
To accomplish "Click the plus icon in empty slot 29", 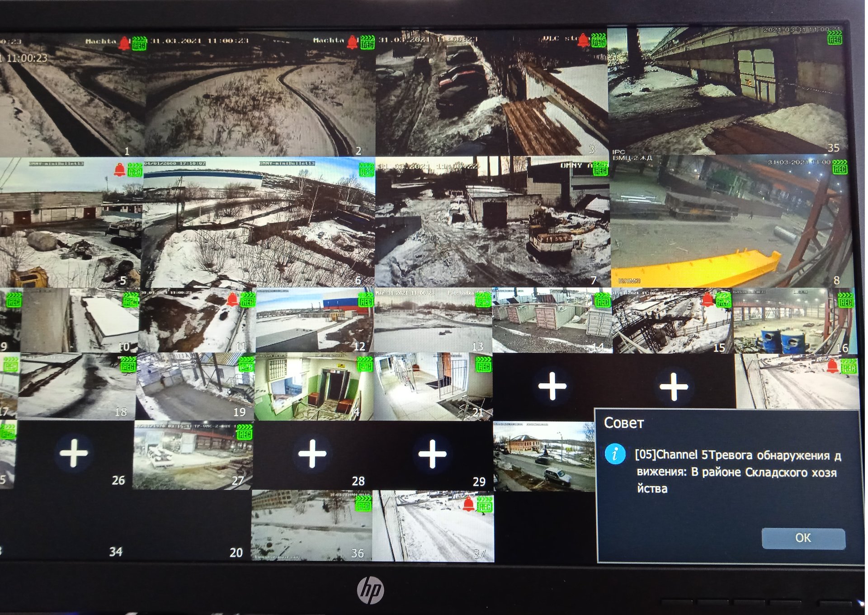I will (x=432, y=453).
